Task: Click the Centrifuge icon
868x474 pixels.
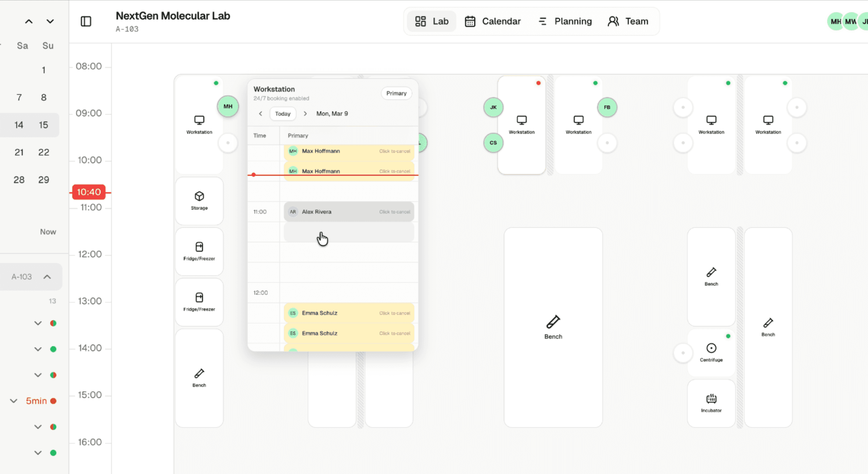Action: point(711,349)
